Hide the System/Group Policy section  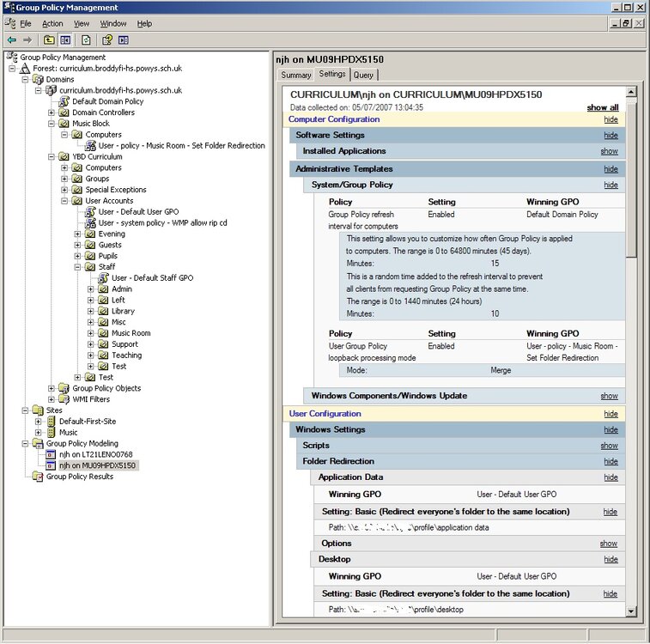pos(611,185)
